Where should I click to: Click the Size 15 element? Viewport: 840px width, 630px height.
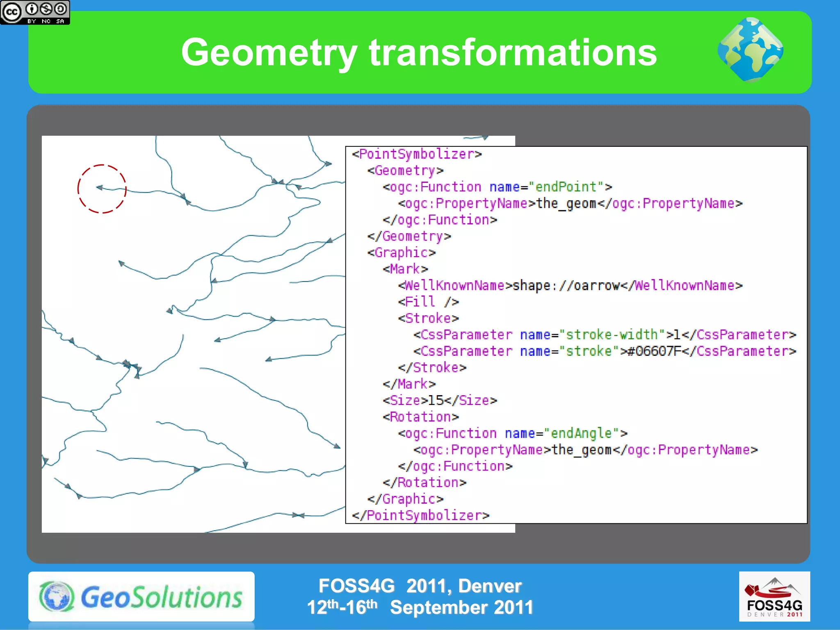click(440, 400)
